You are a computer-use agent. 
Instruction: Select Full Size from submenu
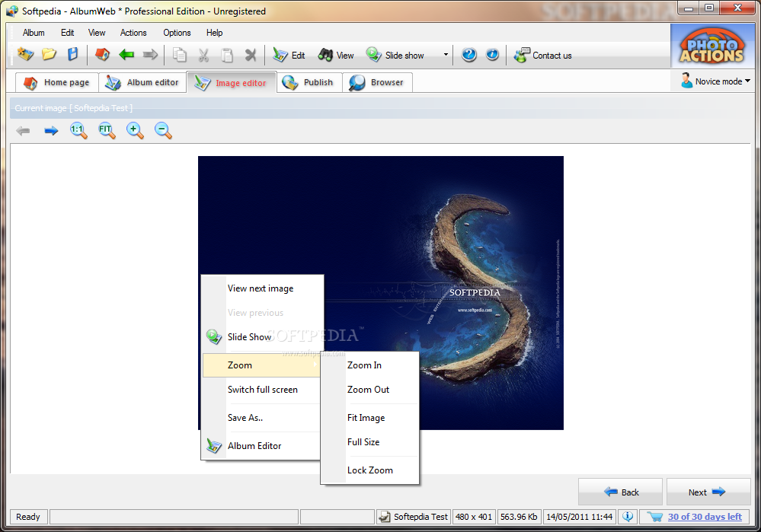coord(369,441)
